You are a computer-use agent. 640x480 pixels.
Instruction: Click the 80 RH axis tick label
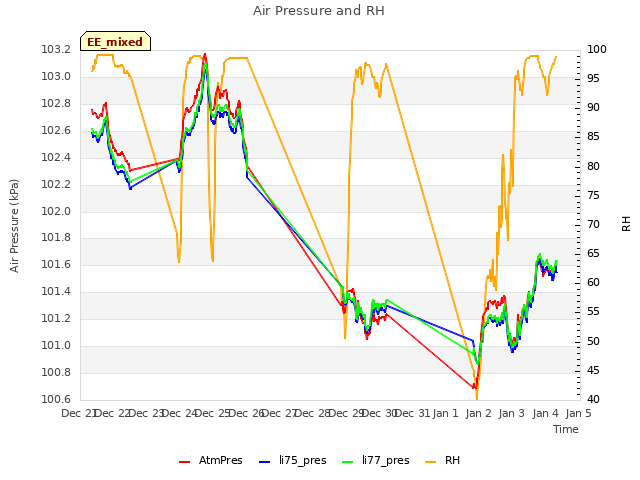593,167
